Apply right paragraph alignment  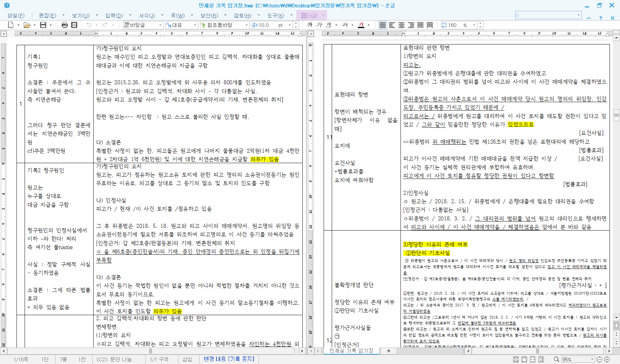(x=411, y=25)
